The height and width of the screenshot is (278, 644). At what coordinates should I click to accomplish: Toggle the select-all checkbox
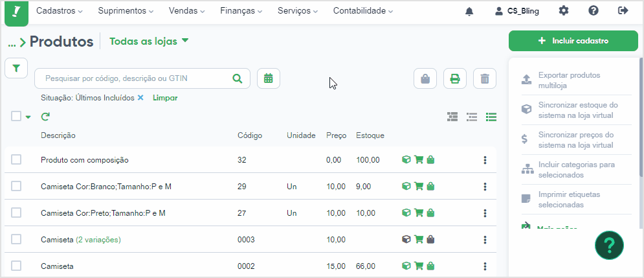(16, 117)
